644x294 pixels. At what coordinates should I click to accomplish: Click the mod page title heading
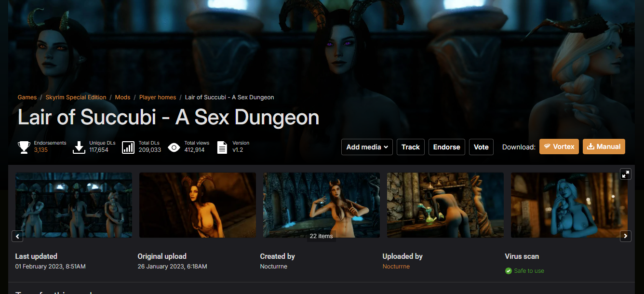[169, 117]
